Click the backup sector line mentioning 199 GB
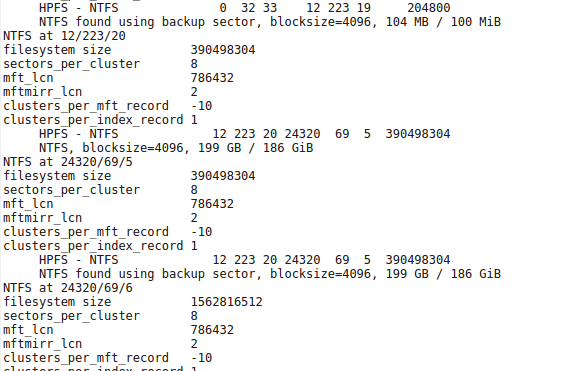The height and width of the screenshot is (371, 586). coord(270,274)
